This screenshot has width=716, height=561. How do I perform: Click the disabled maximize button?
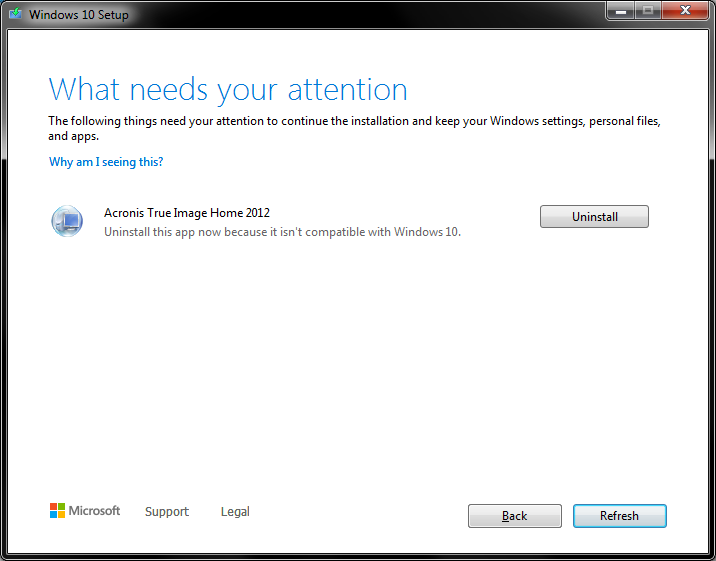(x=648, y=11)
